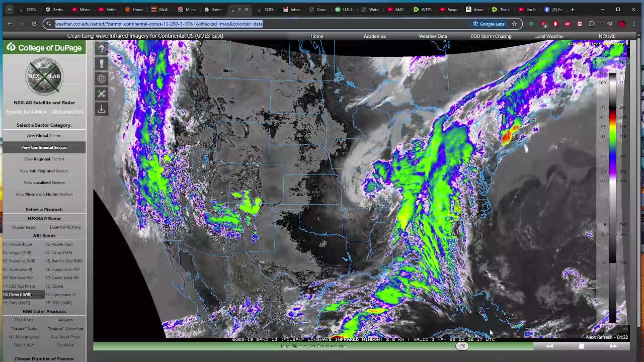Open the COD Storm Chasing menu
Screen dimensions: 644x362
pos(491,36)
